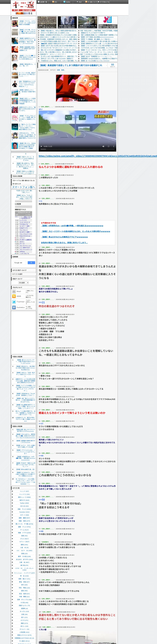This screenshot has height=644, width=157.
Task: Open the Youtuber category link
Action: (24, 512)
